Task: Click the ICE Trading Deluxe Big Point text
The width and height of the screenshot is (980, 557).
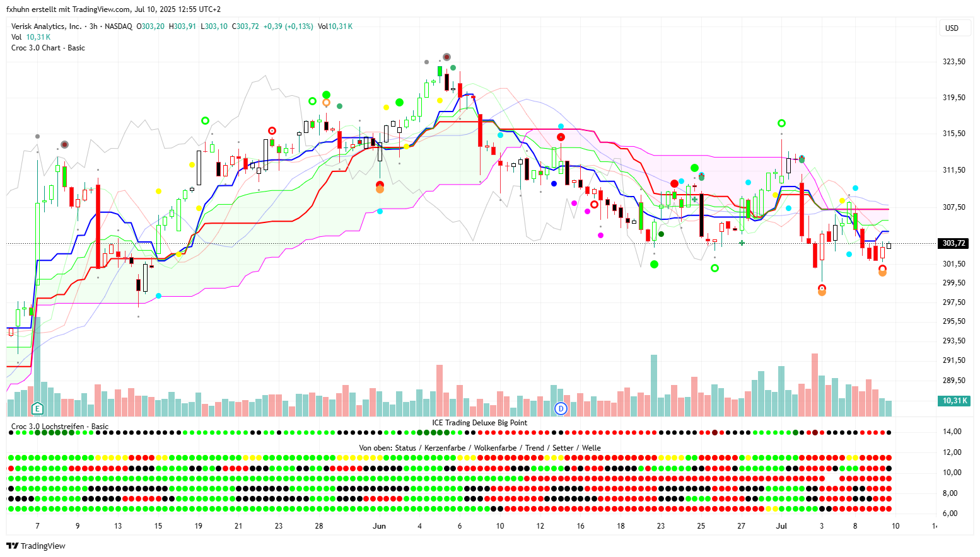Action: coord(479,423)
